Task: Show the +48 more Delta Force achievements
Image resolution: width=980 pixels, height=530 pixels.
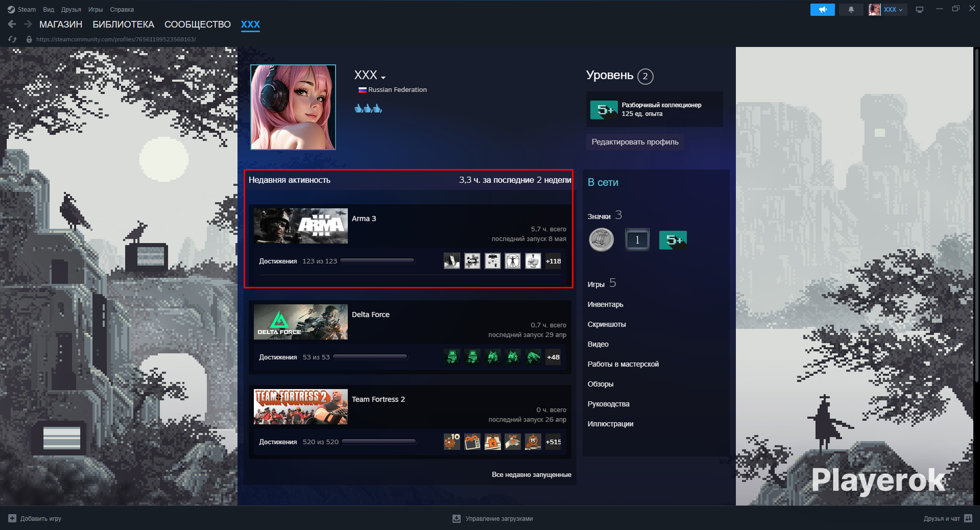Action: pyautogui.click(x=553, y=357)
